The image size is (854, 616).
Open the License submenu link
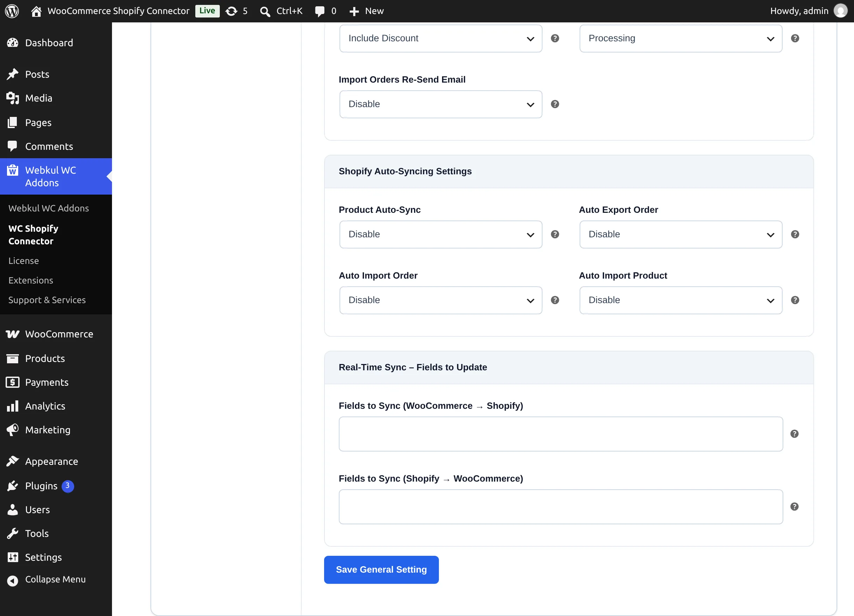point(23,260)
